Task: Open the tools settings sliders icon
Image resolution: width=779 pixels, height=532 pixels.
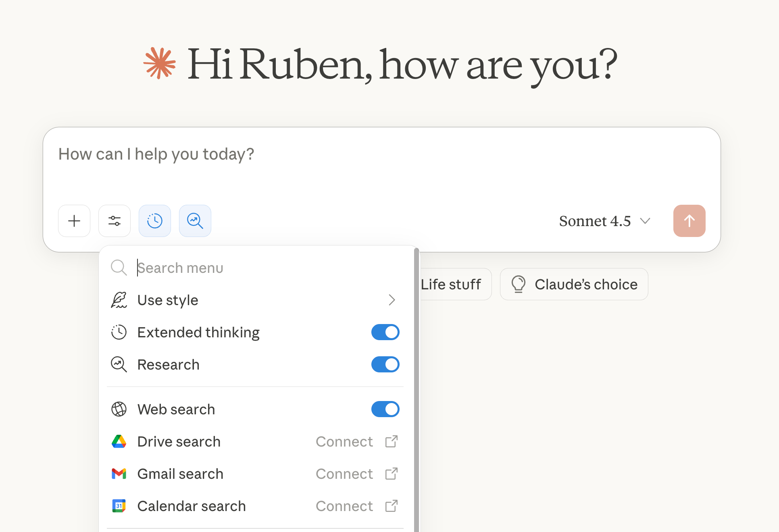Action: (x=115, y=221)
